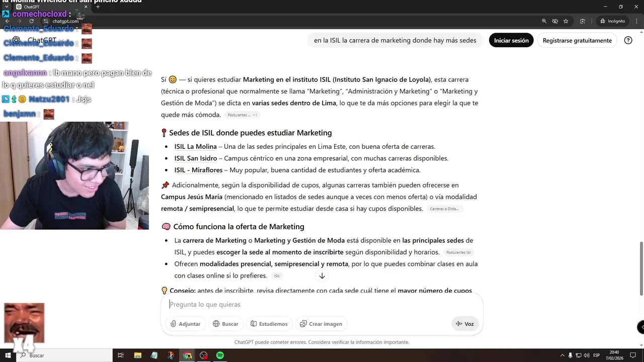Image resolution: width=644 pixels, height=362 pixels.
Task: Click the crossed-out eye tracking protection icon
Action: point(555,21)
